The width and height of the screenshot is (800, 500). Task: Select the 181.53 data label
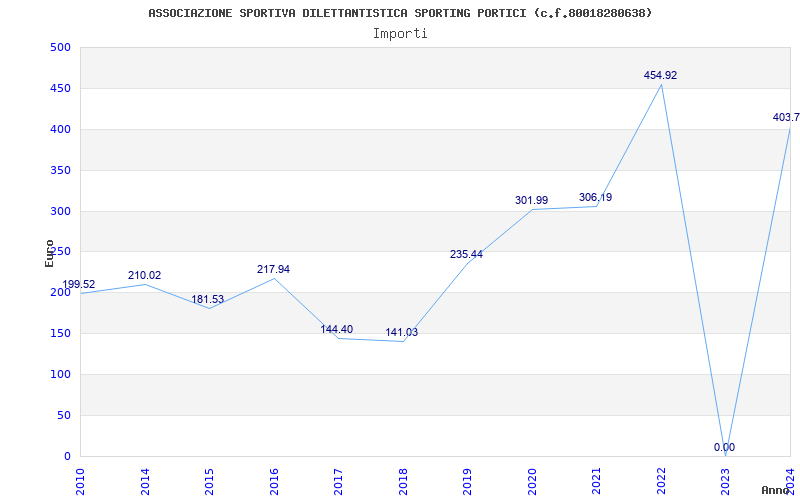coord(208,299)
